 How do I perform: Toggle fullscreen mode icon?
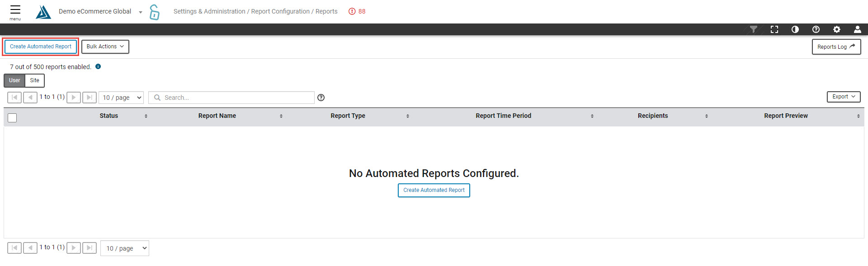774,29
